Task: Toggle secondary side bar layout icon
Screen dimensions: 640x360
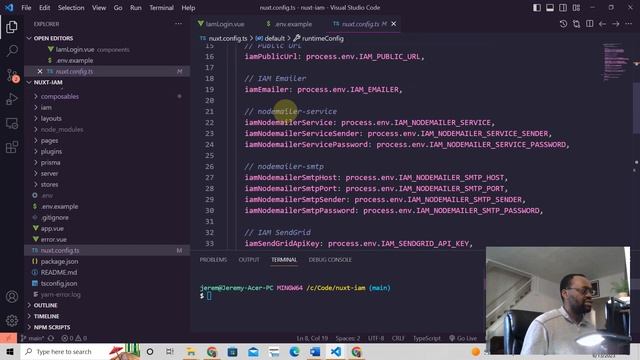Action: tap(563, 7)
